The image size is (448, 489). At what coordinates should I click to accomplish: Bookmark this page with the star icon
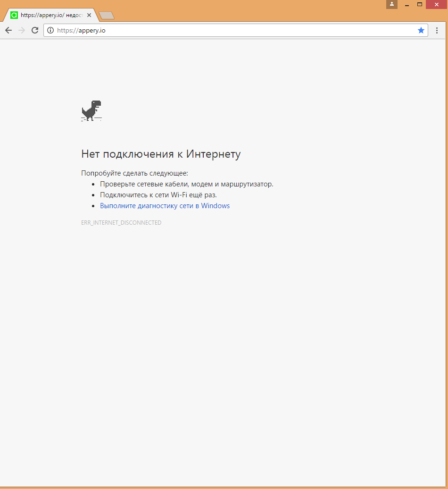point(421,30)
